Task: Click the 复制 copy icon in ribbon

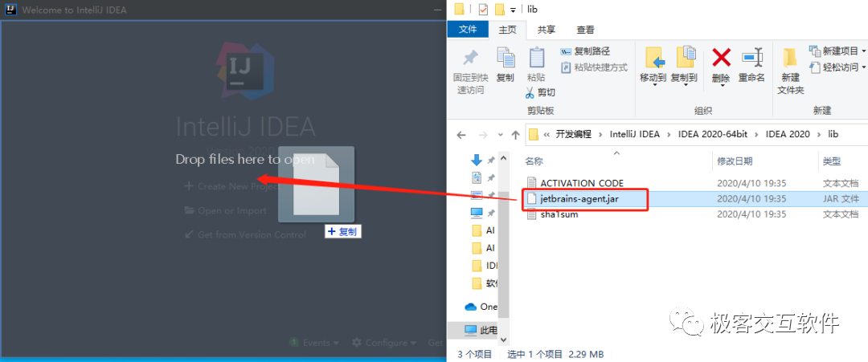Action: (x=506, y=57)
